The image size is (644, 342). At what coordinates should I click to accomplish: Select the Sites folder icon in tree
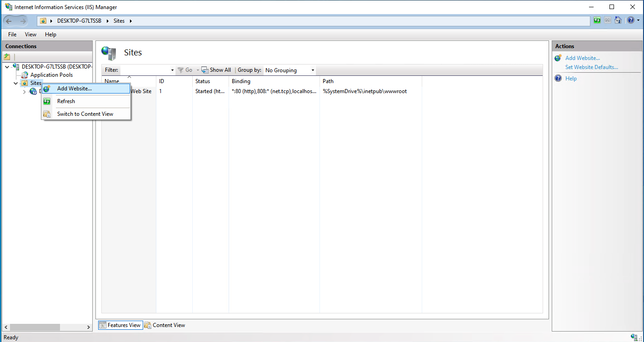point(25,83)
